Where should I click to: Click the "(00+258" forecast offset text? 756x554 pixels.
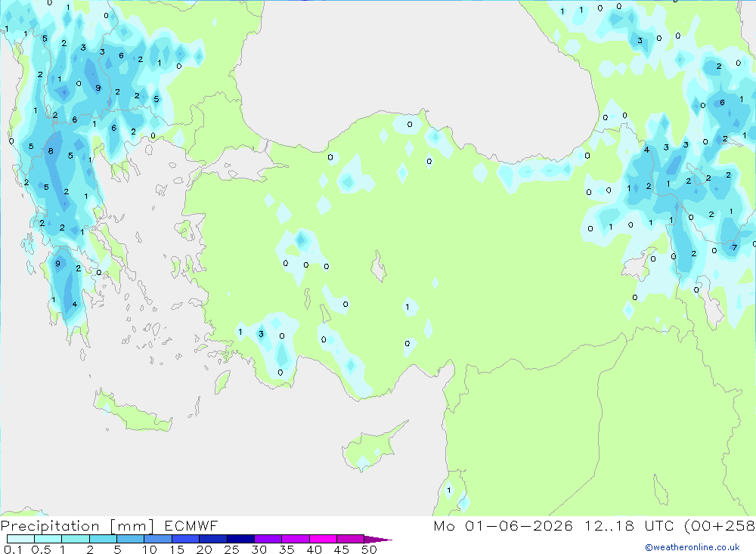pos(720,525)
